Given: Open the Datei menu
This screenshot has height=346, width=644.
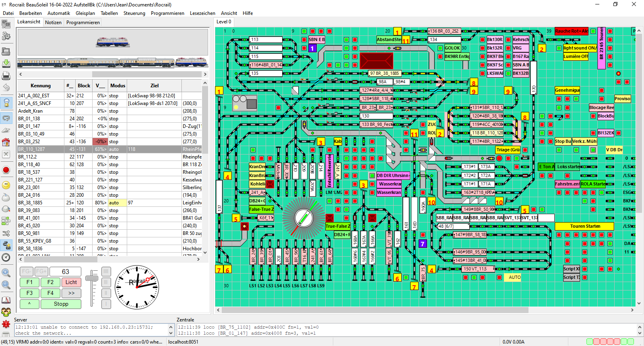Looking at the screenshot, I should click(8, 13).
